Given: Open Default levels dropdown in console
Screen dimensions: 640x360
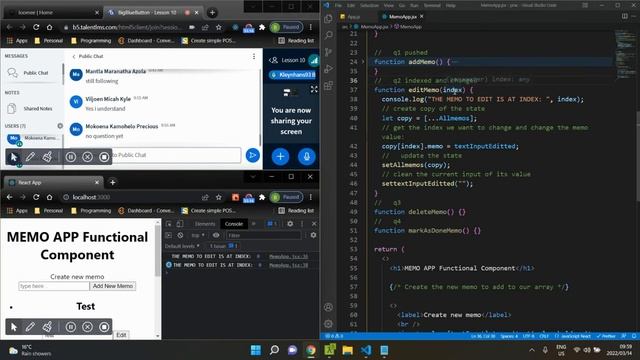Looking at the screenshot, I should 182,246.
